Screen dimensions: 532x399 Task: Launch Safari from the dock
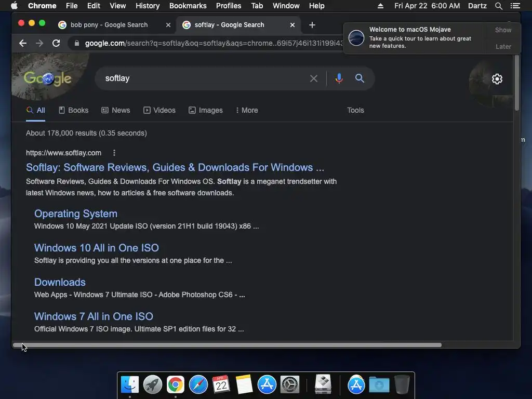click(198, 385)
